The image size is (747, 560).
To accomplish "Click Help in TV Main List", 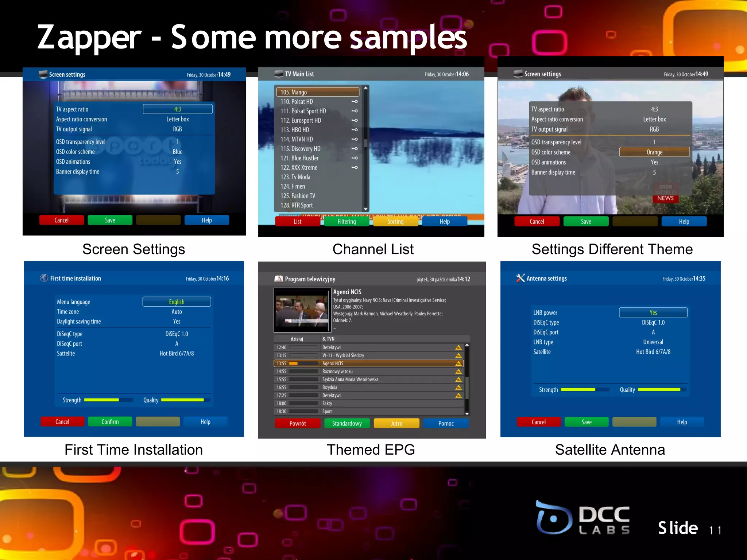I will pos(445,222).
